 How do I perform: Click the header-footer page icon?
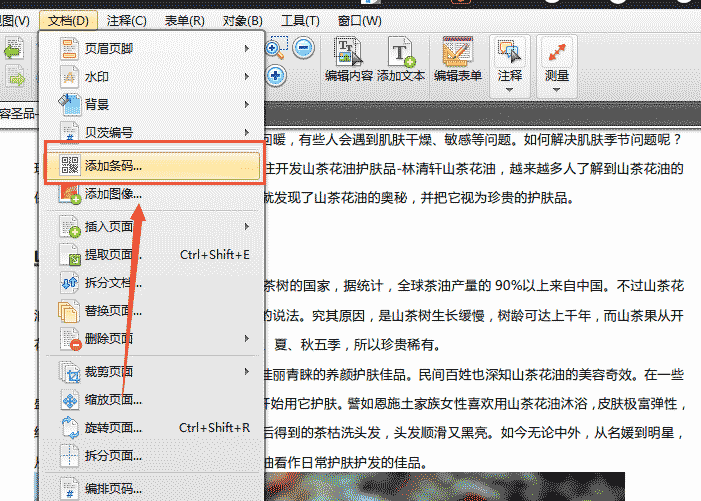click(69, 48)
